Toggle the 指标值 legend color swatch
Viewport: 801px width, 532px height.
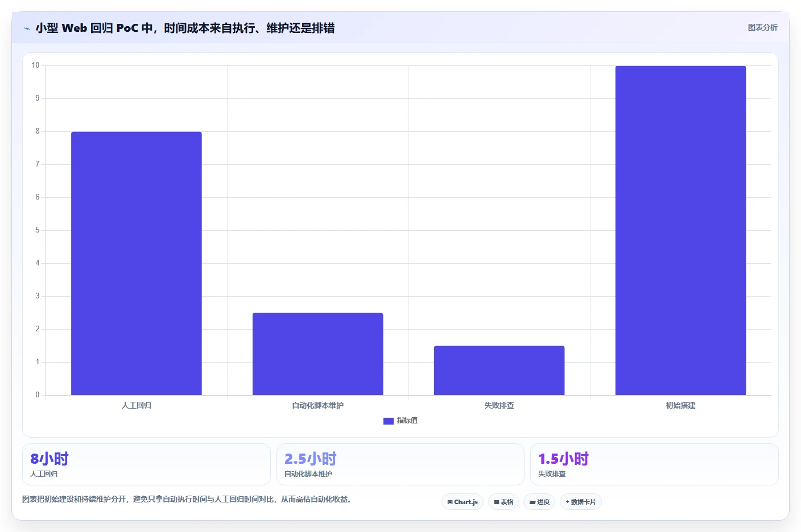click(389, 421)
